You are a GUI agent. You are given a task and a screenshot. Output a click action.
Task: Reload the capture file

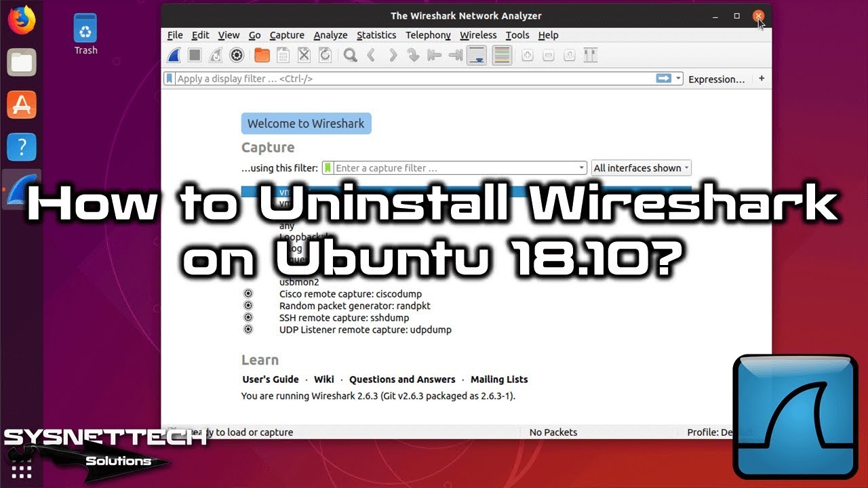[325, 55]
